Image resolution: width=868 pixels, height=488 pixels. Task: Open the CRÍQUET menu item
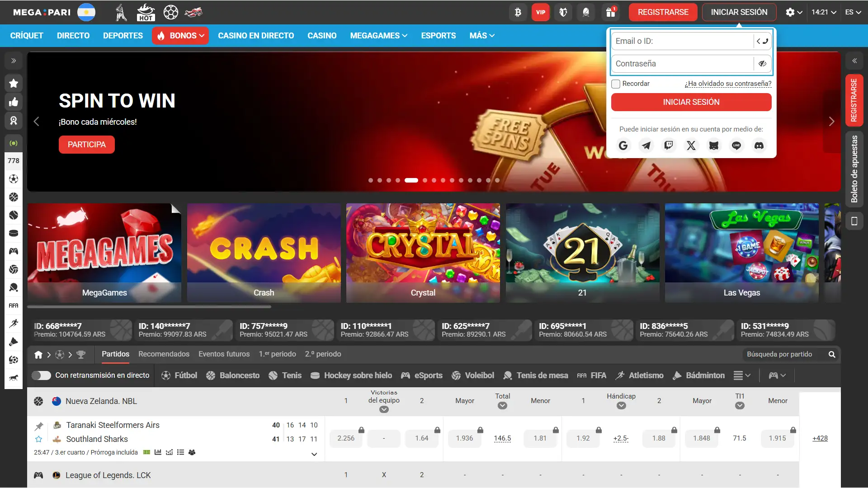pyautogui.click(x=27, y=36)
